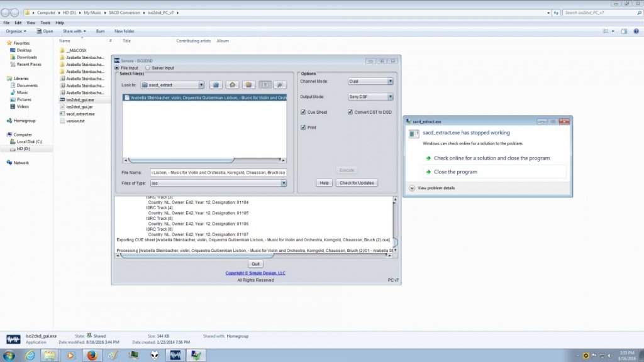Expand View problem details
Viewport: 644px width, 362px height.
(x=432, y=188)
